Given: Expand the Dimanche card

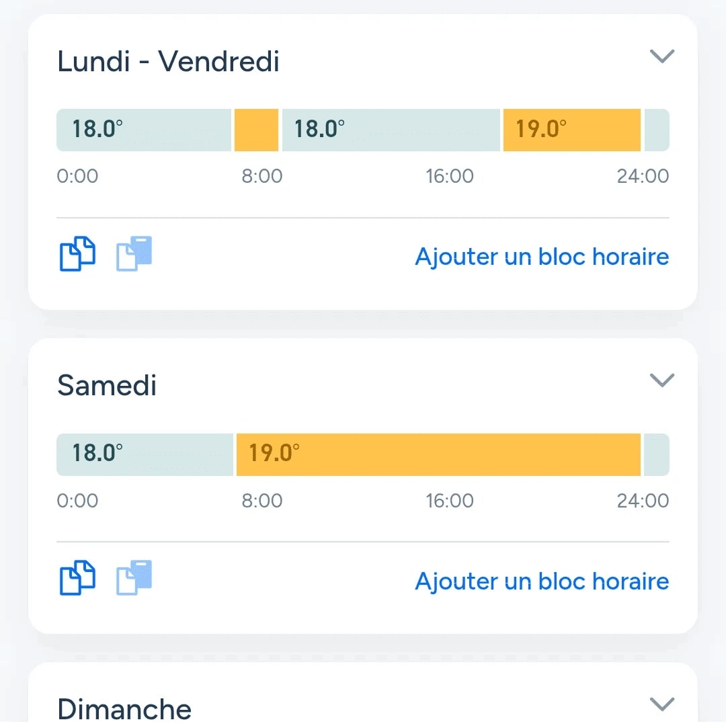Looking at the screenshot, I should 662,704.
